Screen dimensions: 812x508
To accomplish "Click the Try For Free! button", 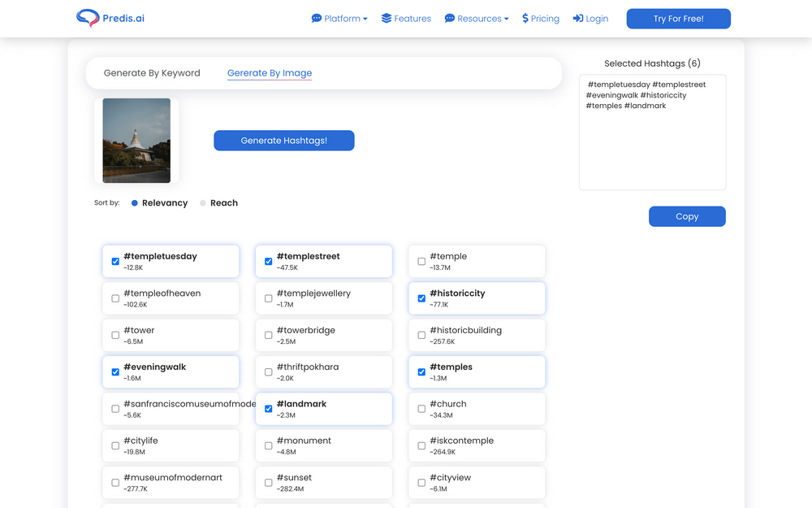I will coord(678,18).
